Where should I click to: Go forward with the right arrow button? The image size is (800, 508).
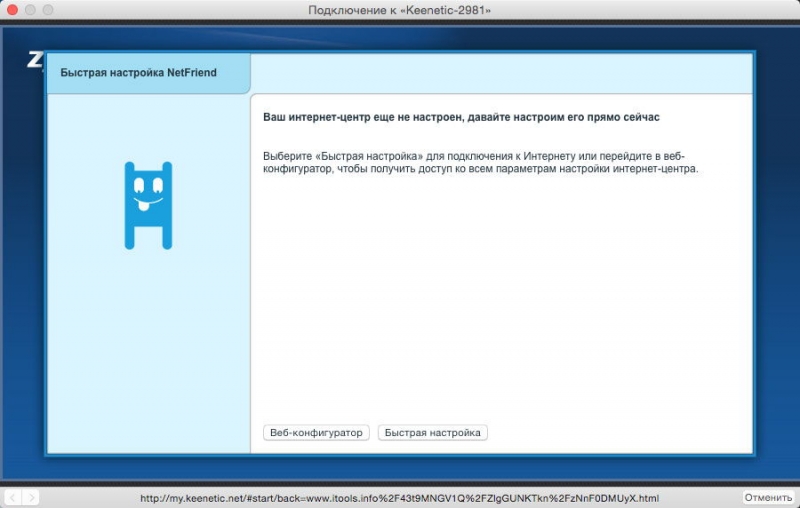tap(31, 497)
